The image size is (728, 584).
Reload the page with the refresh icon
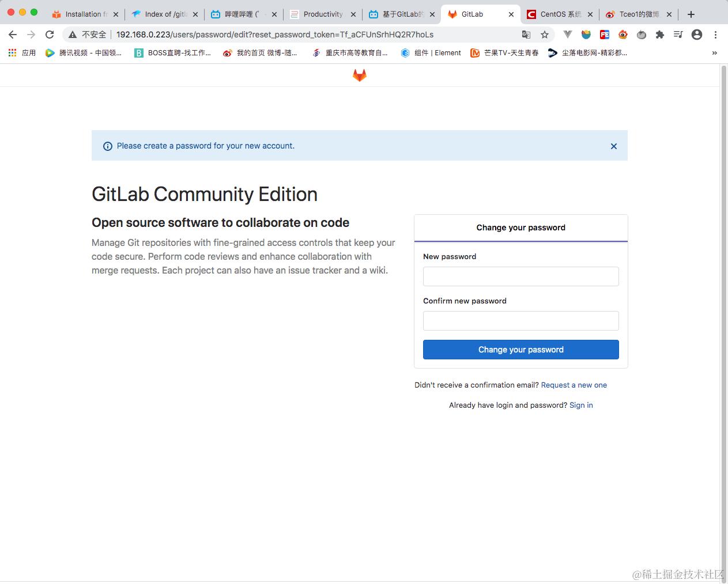50,35
